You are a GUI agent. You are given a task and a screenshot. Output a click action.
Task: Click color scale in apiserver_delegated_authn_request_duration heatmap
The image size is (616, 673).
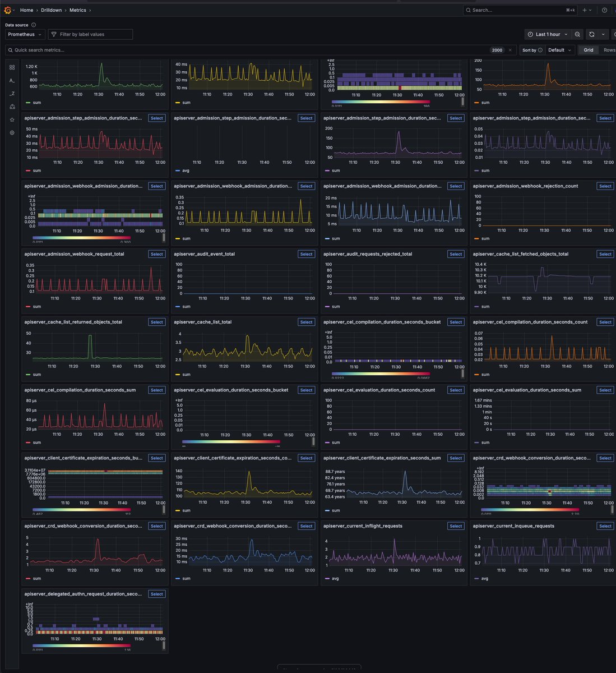(x=82, y=645)
